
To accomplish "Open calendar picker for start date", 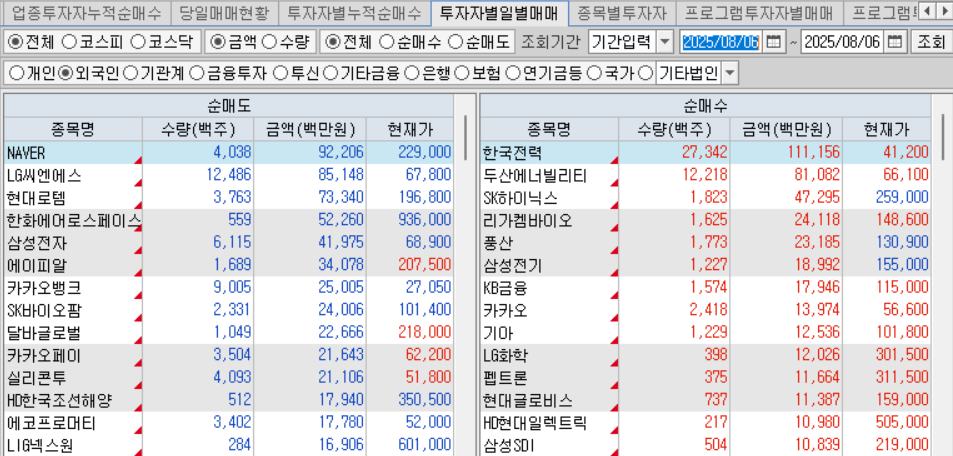I will point(773,42).
